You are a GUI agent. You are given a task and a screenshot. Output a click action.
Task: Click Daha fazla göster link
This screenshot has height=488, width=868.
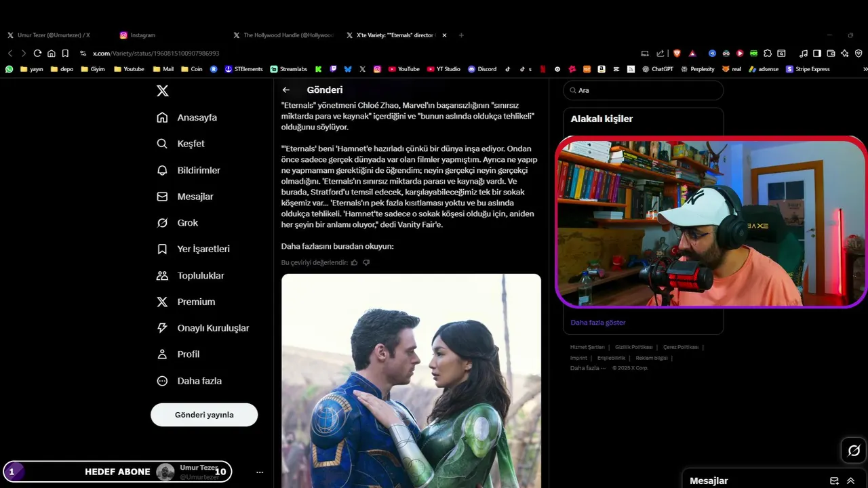pyautogui.click(x=598, y=323)
